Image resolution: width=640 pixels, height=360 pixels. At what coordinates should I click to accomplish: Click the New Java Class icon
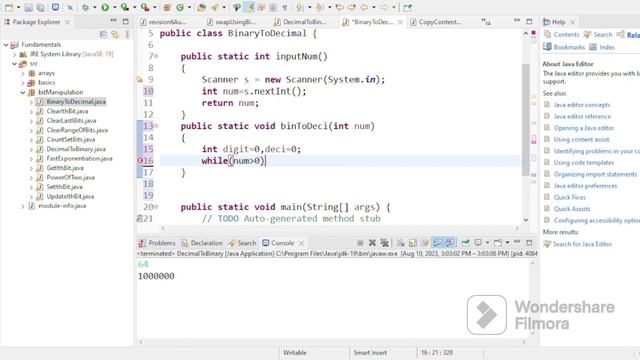180,7
